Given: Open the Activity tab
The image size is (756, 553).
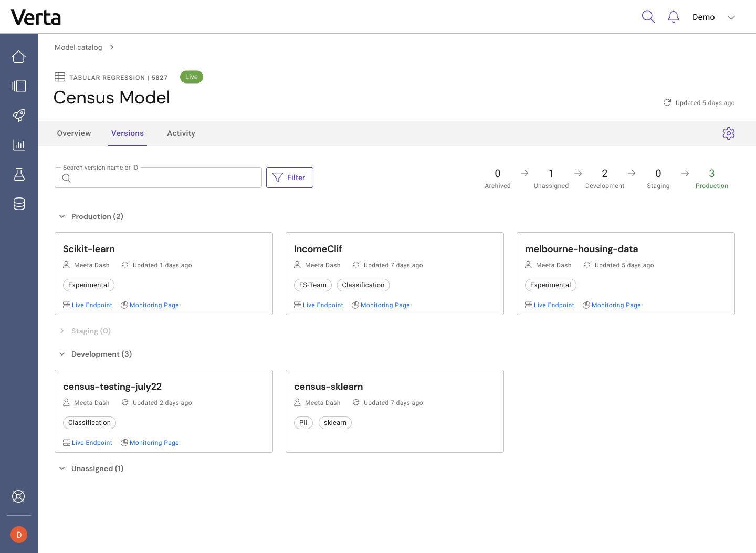Looking at the screenshot, I should [x=181, y=133].
